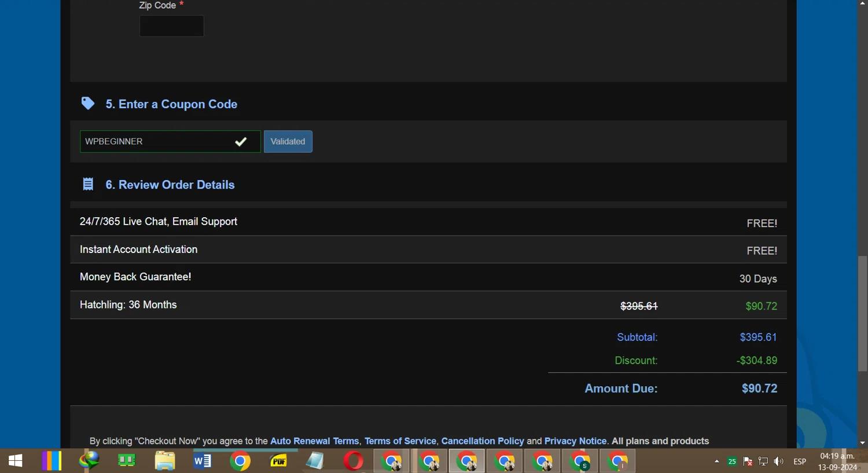Open the Privacy Notice link
This screenshot has height=473, width=868.
[x=575, y=441]
